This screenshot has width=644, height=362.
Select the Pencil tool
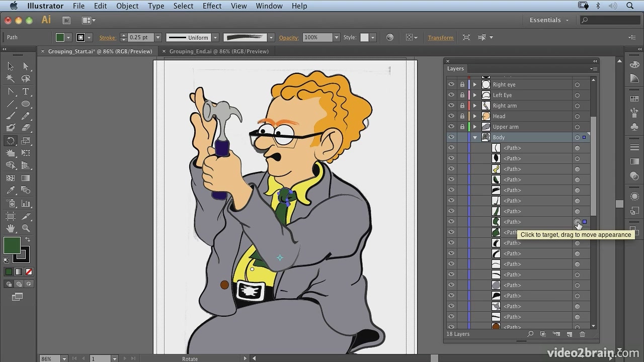pyautogui.click(x=26, y=116)
